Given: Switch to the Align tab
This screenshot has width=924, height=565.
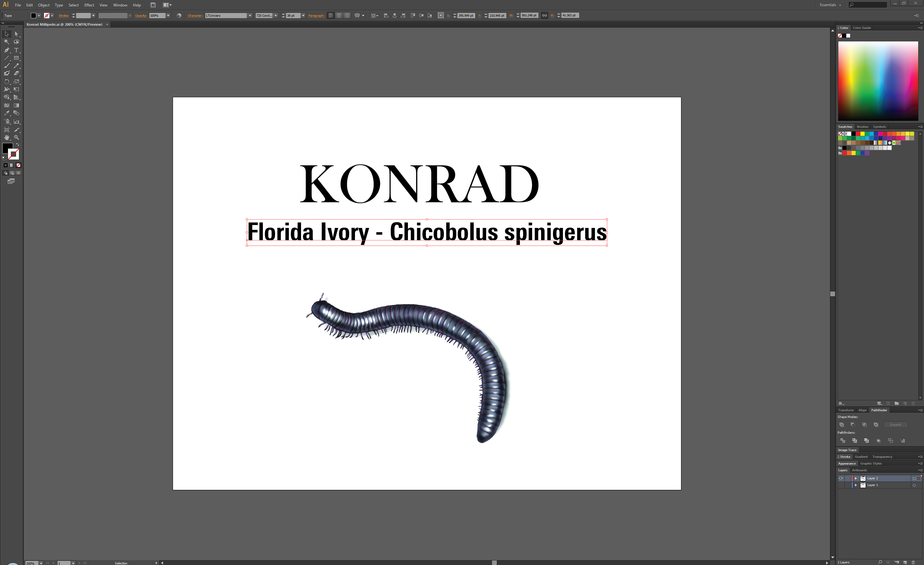Looking at the screenshot, I should pos(862,410).
